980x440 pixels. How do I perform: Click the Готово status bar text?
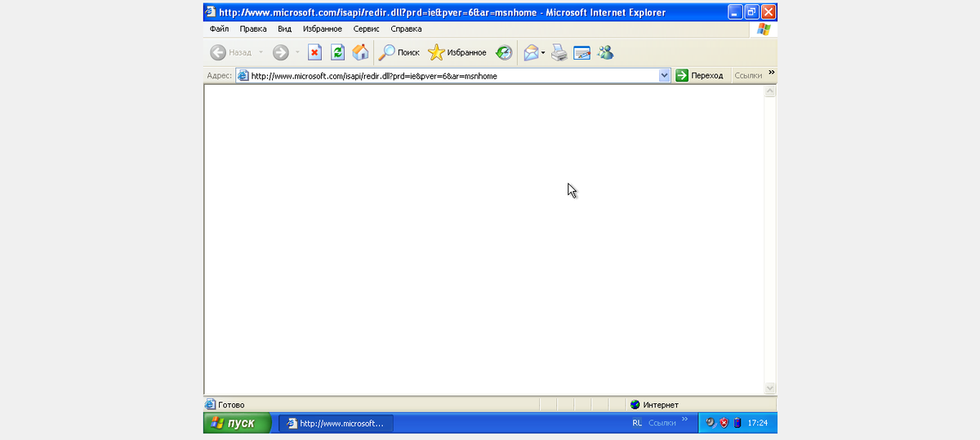[x=231, y=404]
